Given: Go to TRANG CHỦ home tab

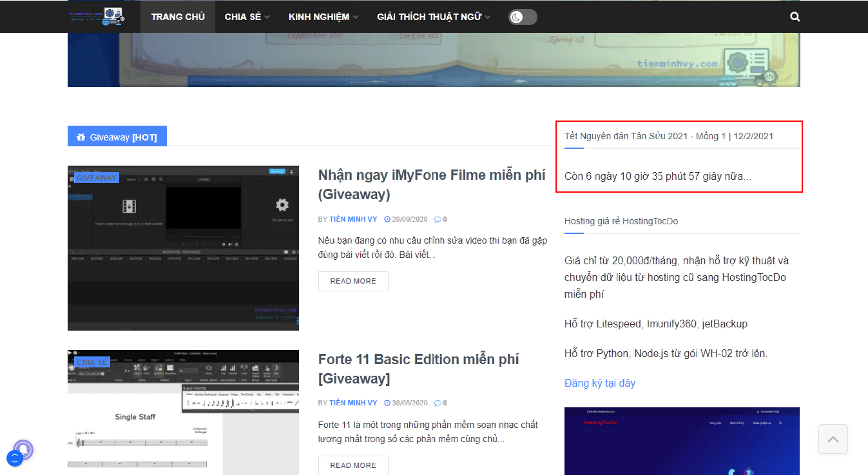Looking at the screenshot, I should point(178,17).
